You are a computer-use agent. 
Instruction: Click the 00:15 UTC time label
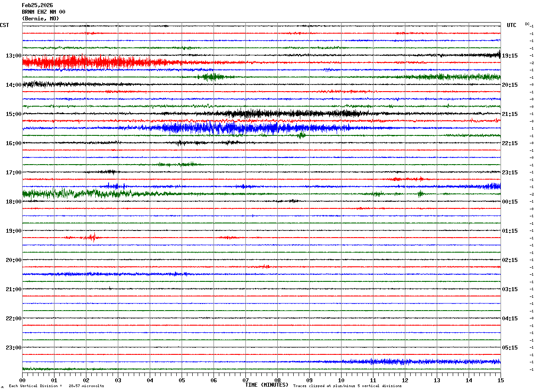click(x=509, y=202)
